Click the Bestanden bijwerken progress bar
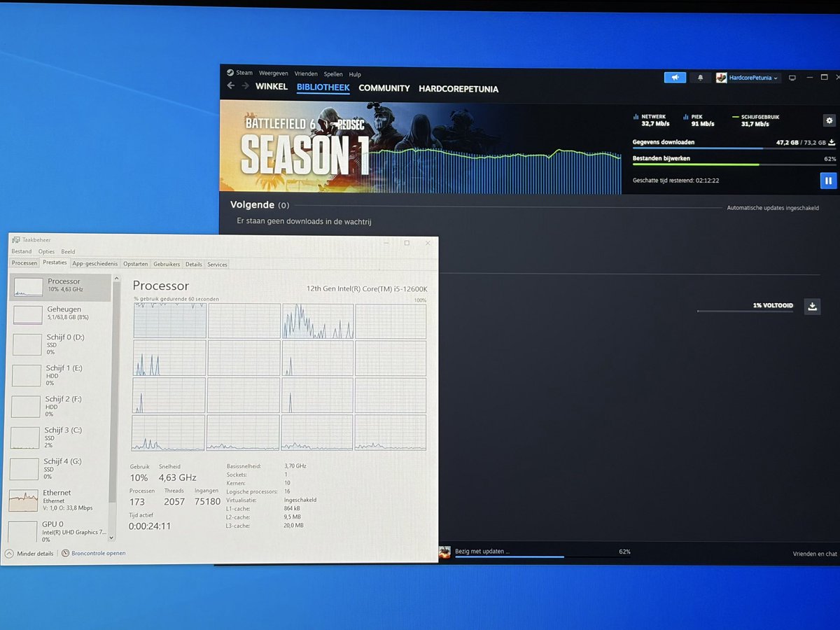The width and height of the screenshot is (840, 630). [x=734, y=164]
